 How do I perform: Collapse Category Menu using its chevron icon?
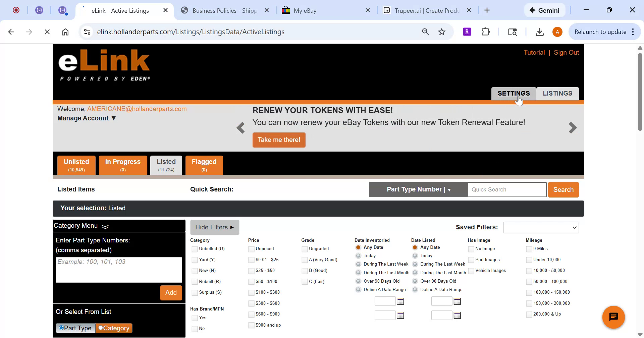pyautogui.click(x=105, y=227)
